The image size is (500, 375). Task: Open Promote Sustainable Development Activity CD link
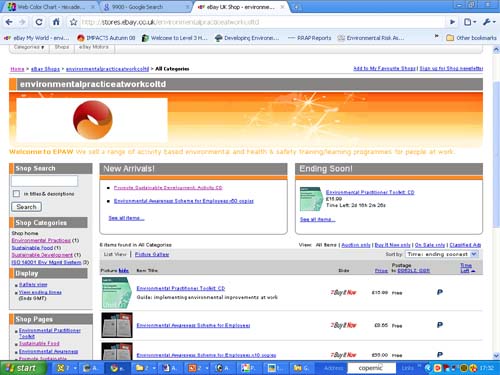(x=168, y=188)
